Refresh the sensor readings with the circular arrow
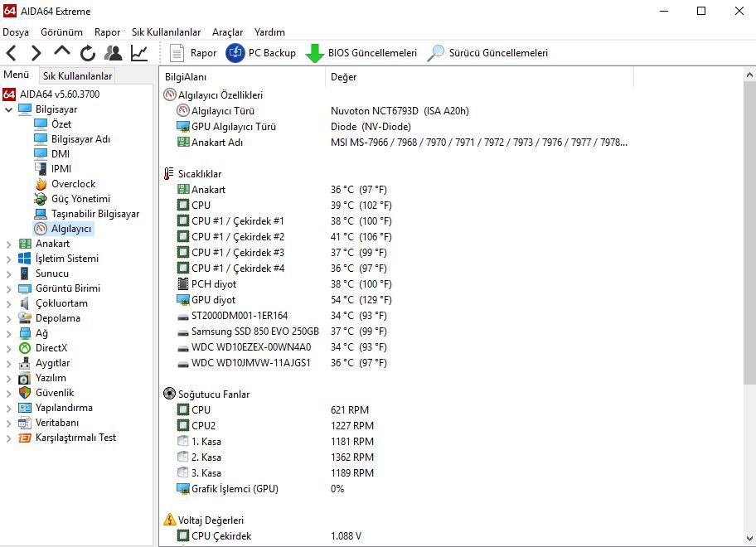This screenshot has width=756, height=547. pos(87,53)
